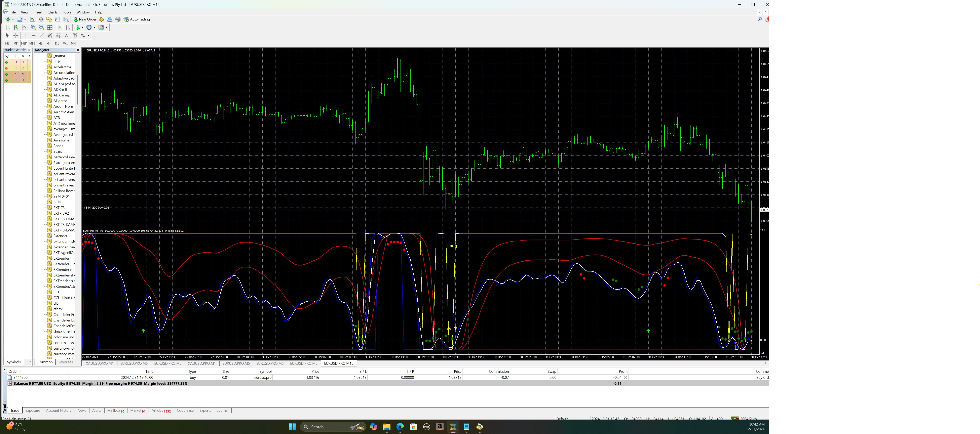Switch chart to candlesticks view

(x=16, y=27)
